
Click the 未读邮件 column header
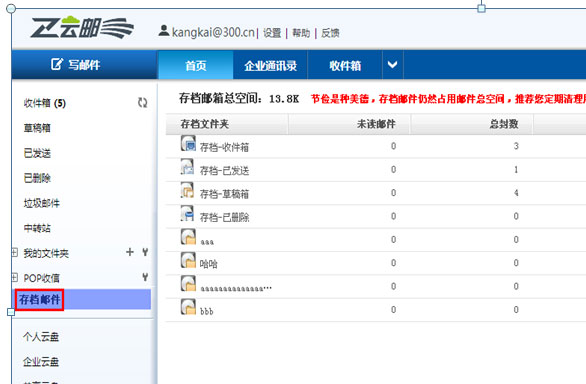pos(376,124)
